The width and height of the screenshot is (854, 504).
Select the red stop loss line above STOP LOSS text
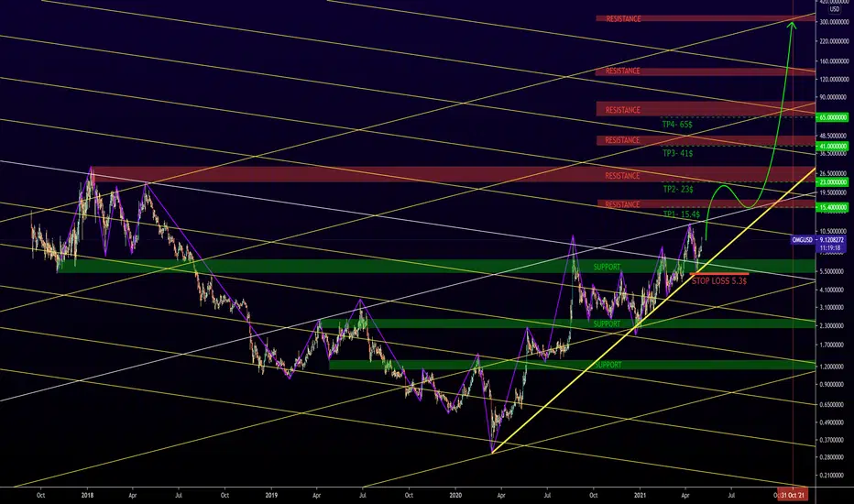(719, 274)
